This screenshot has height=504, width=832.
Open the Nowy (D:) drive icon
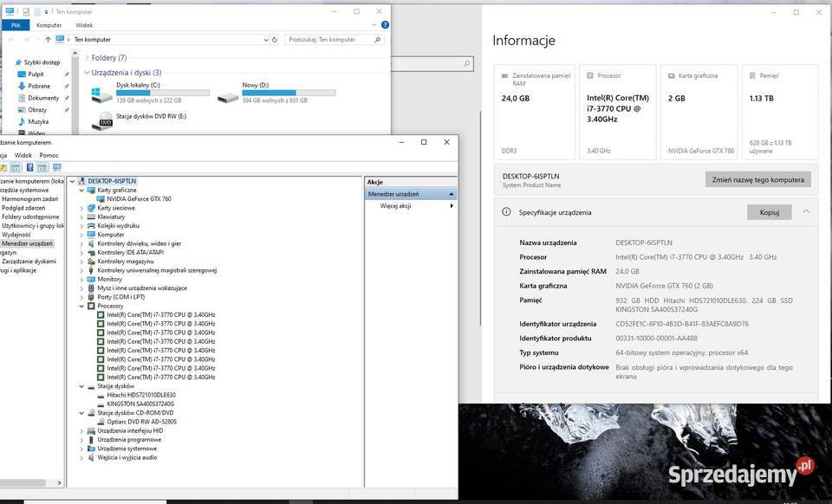click(x=228, y=94)
